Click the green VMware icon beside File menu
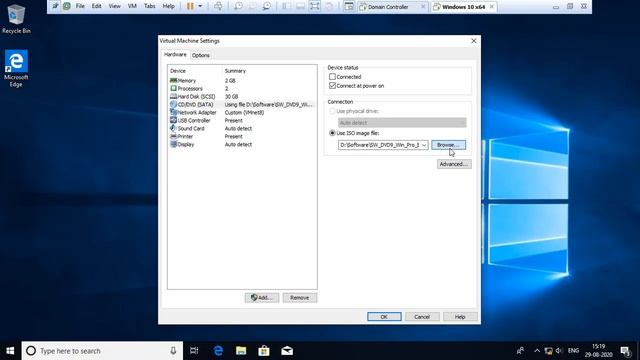The image size is (640, 360). (x=67, y=6)
